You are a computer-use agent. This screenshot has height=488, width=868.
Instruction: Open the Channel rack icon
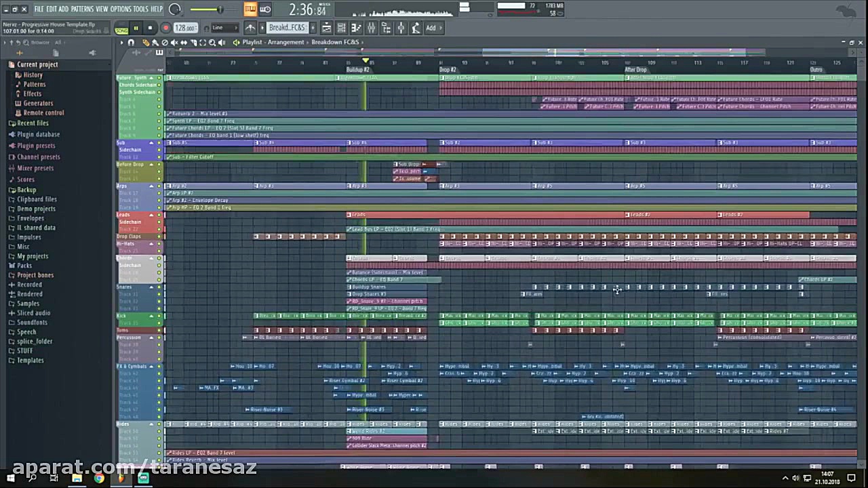pos(341,28)
